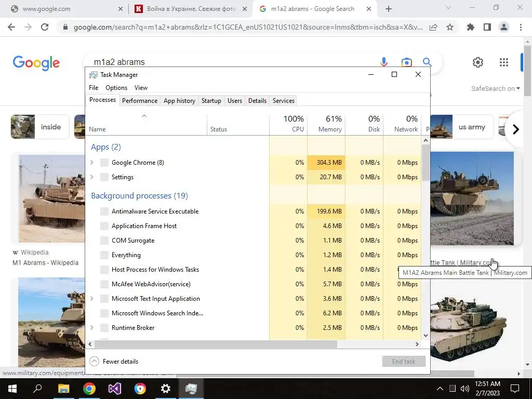
Task: Switch to the Startup tab
Action: click(x=211, y=101)
